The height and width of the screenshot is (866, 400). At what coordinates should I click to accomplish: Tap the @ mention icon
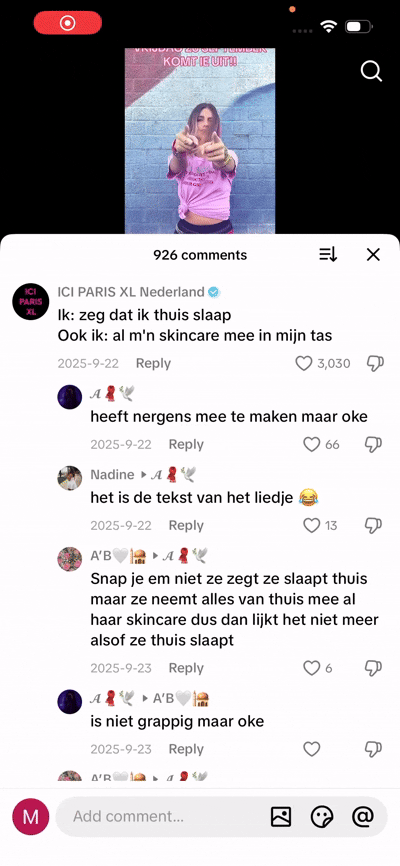tap(363, 816)
